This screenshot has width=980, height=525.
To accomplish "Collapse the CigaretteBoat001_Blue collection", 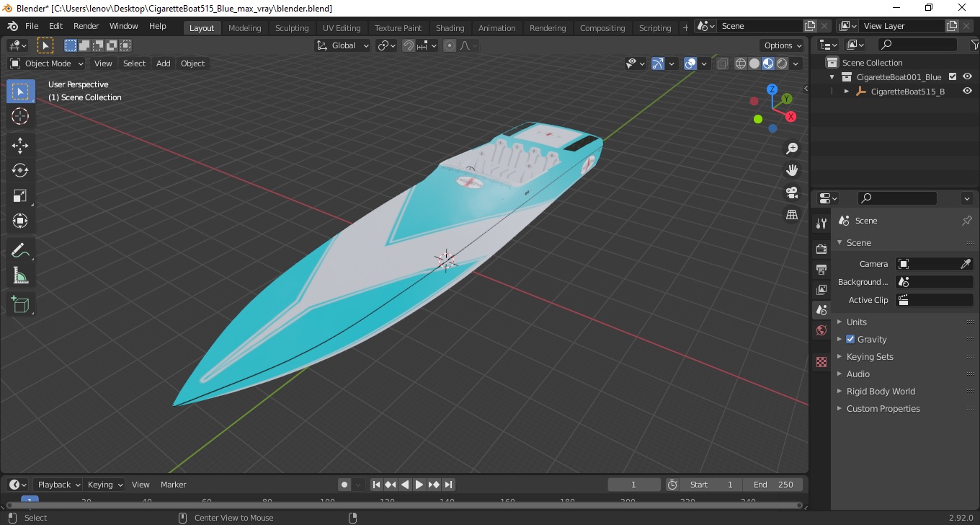I will click(832, 77).
